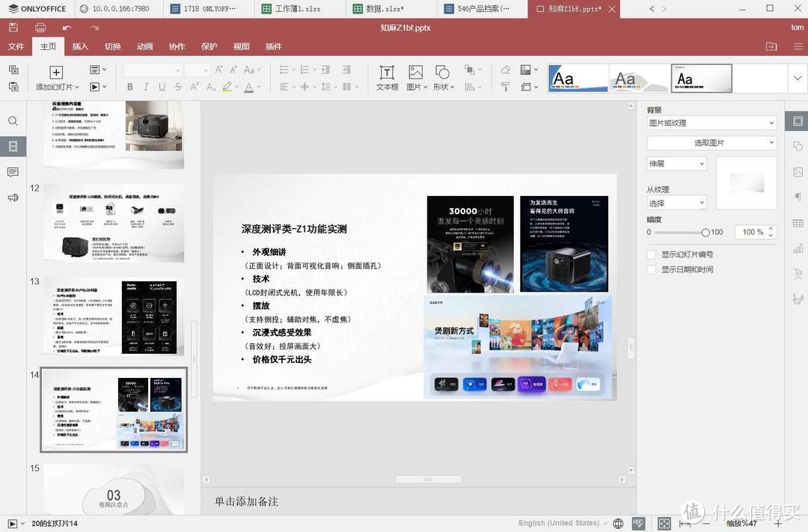Click the copy icon in the toolbar
Image resolution: width=808 pixels, height=532 pixels.
(x=13, y=70)
